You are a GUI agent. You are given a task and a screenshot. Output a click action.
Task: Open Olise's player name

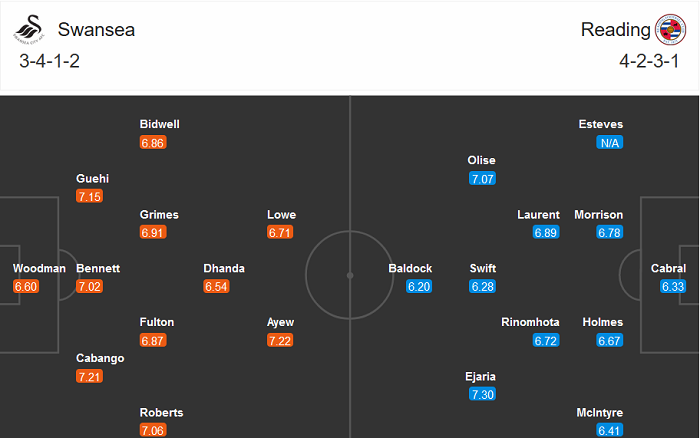[481, 160]
